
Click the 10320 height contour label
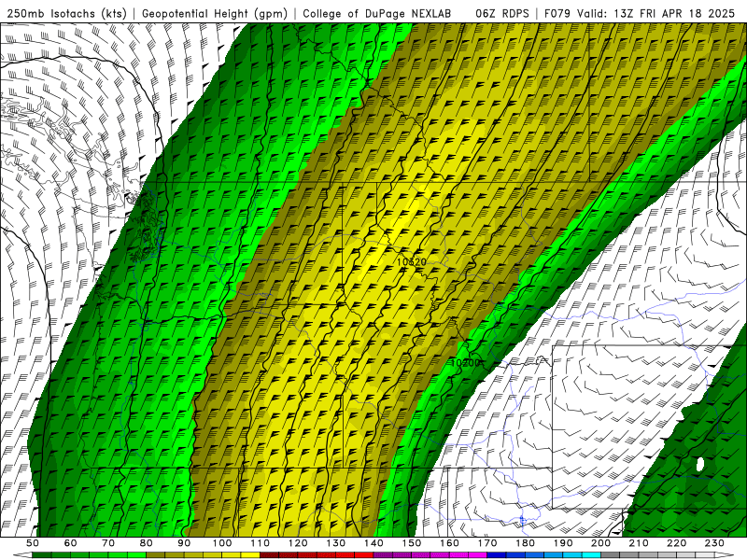411,262
